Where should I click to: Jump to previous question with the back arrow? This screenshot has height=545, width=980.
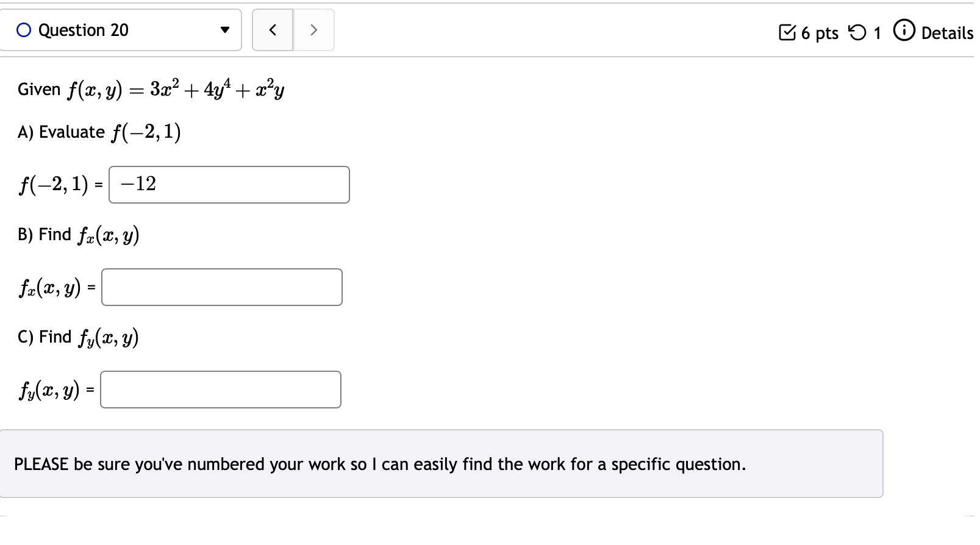click(x=273, y=29)
